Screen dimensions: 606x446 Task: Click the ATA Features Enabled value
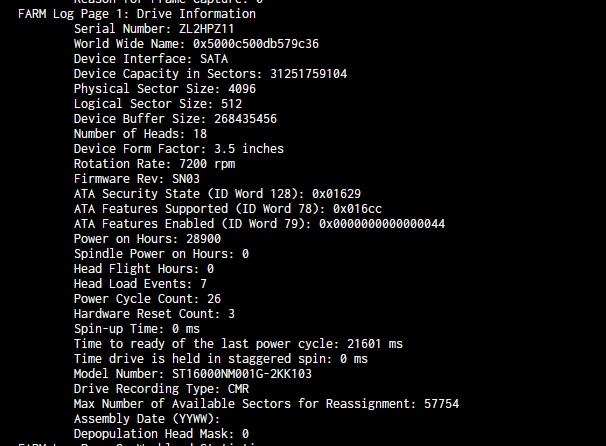(x=382, y=224)
